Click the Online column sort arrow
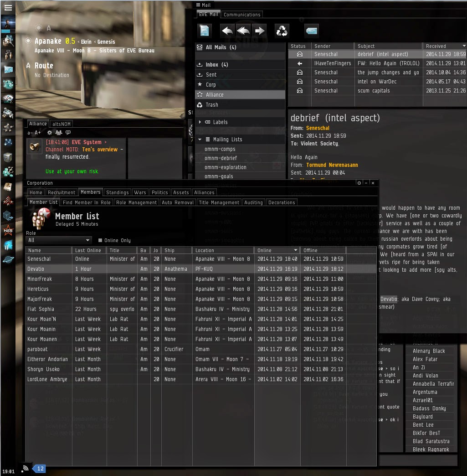Image resolution: width=467 pixels, height=476 pixels. [296, 250]
